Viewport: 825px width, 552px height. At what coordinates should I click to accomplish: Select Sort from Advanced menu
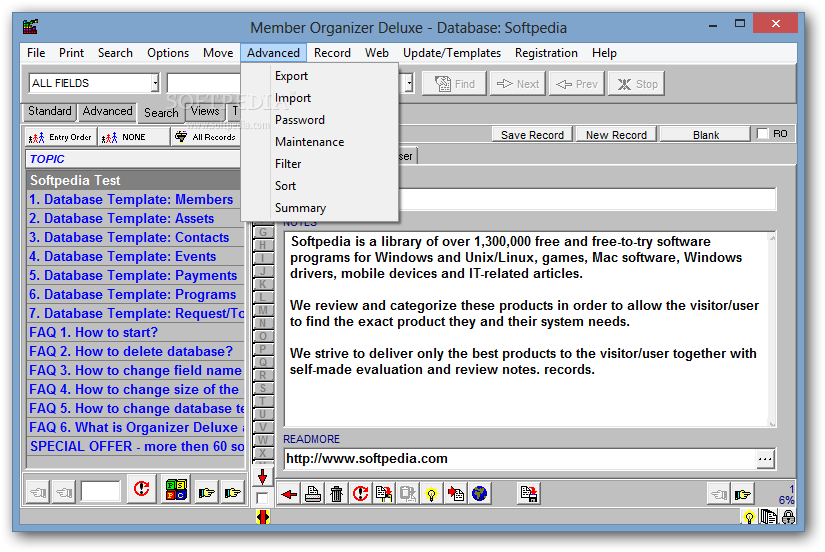tap(285, 186)
